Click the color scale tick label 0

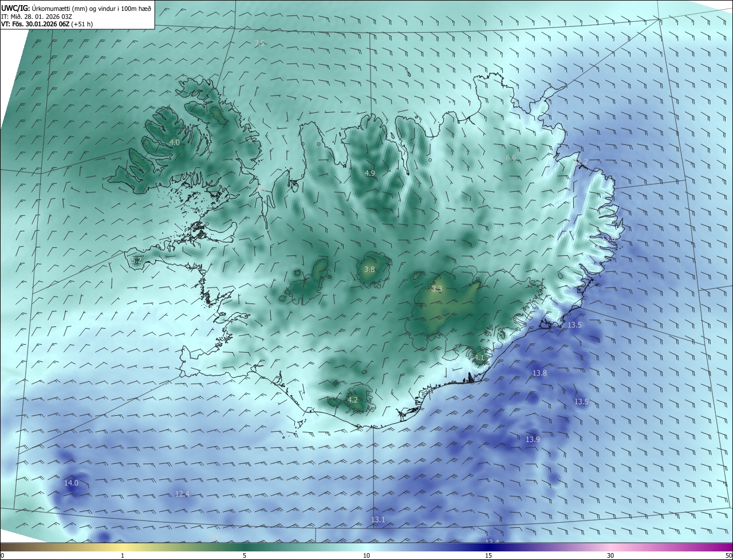coord(2,555)
